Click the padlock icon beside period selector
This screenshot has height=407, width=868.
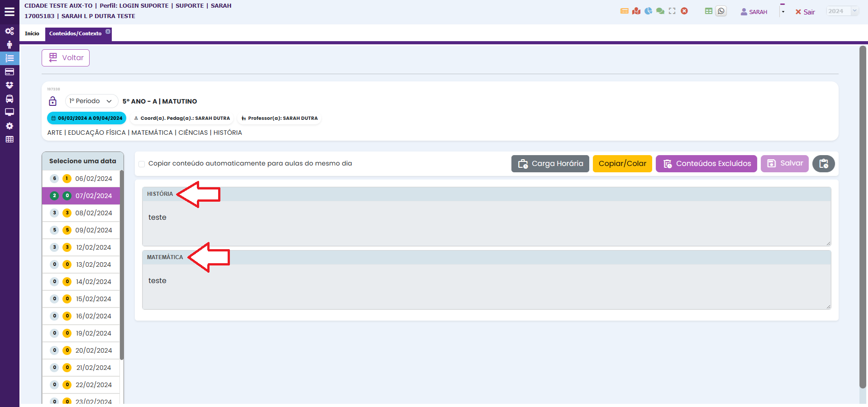(53, 101)
